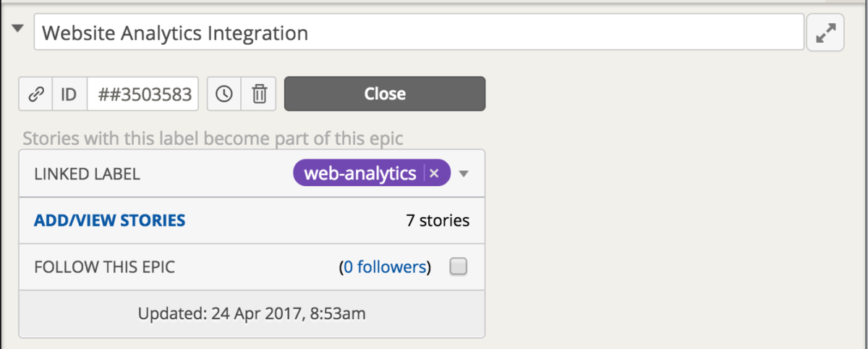Collapse the epic details panel triangle
Image resolution: width=868 pixels, height=349 pixels.
(x=18, y=29)
